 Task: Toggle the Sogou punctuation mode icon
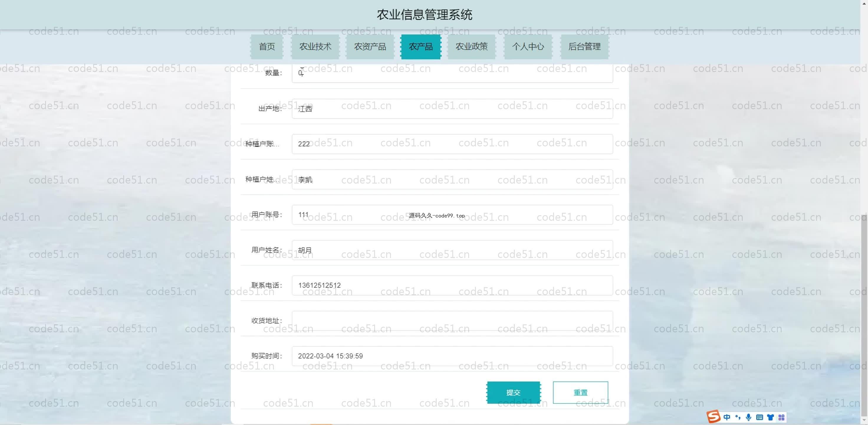pos(738,417)
